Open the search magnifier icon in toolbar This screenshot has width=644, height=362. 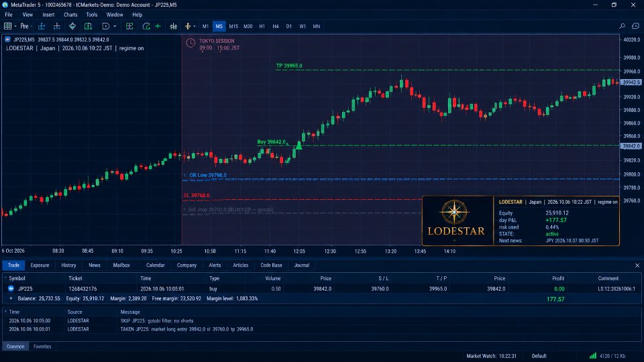tap(623, 26)
